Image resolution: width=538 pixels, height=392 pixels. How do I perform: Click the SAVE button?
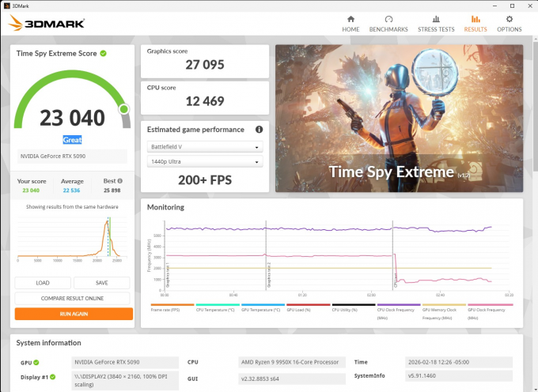coord(101,283)
